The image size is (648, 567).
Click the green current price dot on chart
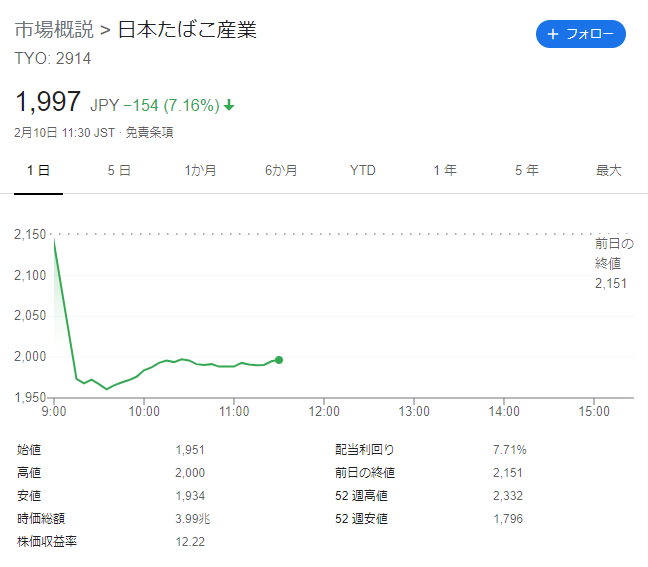[279, 360]
